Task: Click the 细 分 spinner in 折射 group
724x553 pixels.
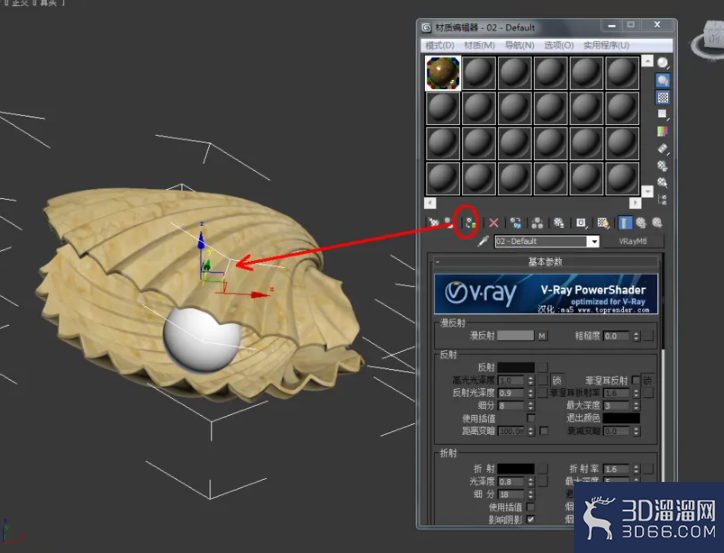Action: tap(531, 494)
